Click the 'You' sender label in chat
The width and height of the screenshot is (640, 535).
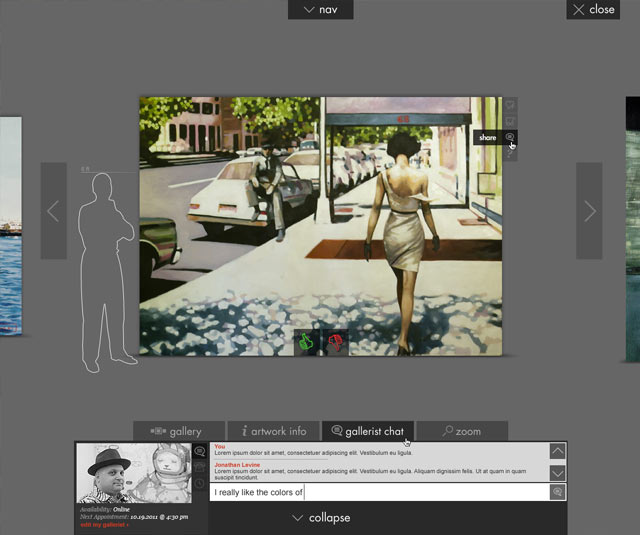[220, 446]
